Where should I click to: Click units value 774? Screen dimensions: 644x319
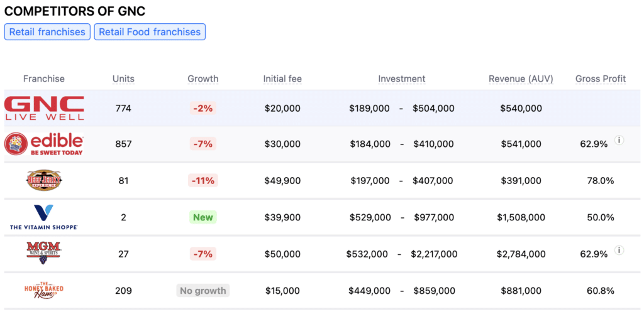(124, 109)
